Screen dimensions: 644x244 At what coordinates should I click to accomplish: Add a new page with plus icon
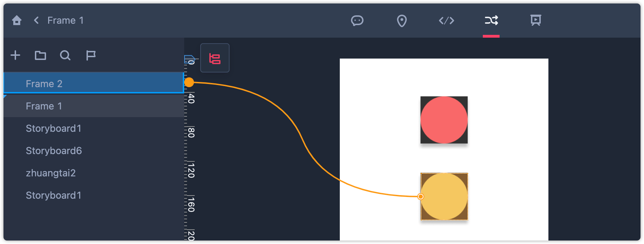[x=15, y=55]
